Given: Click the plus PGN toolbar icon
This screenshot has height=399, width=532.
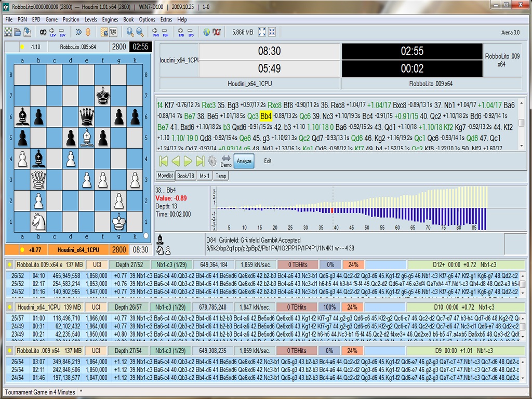Looking at the screenshot, I should (156, 32).
